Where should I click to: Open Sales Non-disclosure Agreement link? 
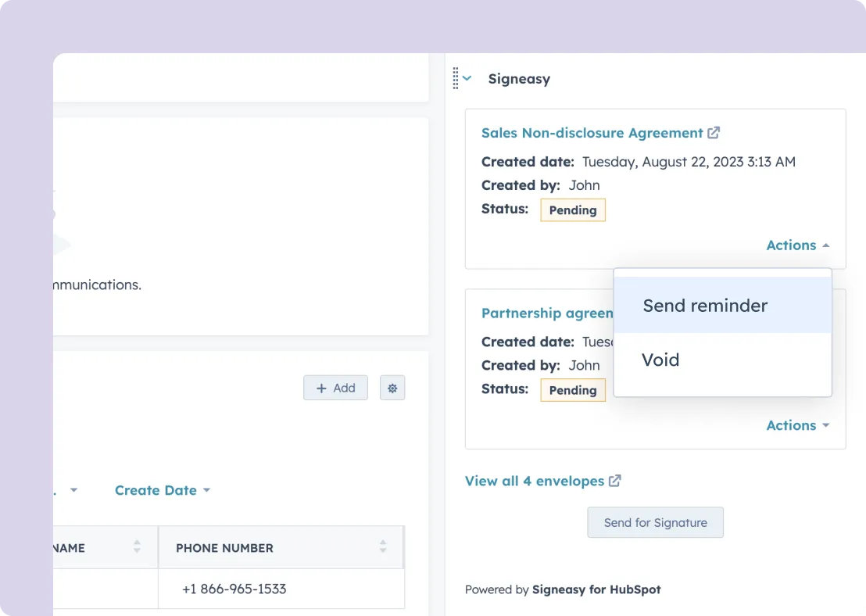pyautogui.click(x=592, y=133)
